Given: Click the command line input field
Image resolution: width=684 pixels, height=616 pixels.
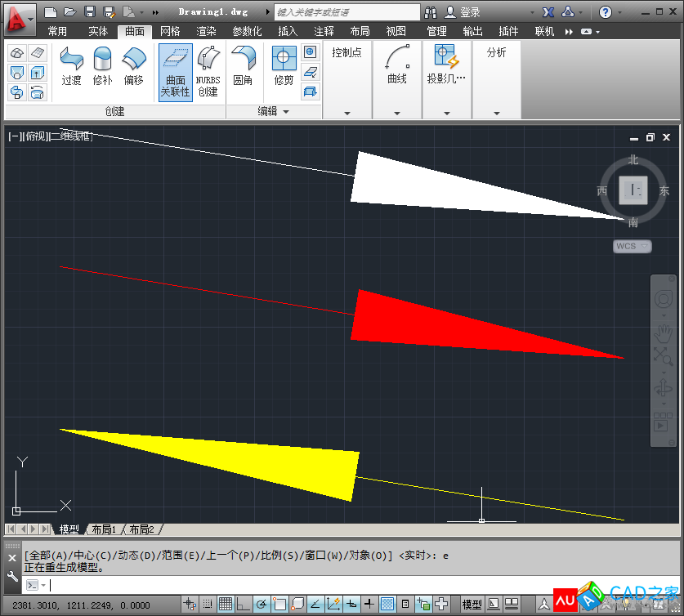Looking at the screenshot, I should coord(327,585).
